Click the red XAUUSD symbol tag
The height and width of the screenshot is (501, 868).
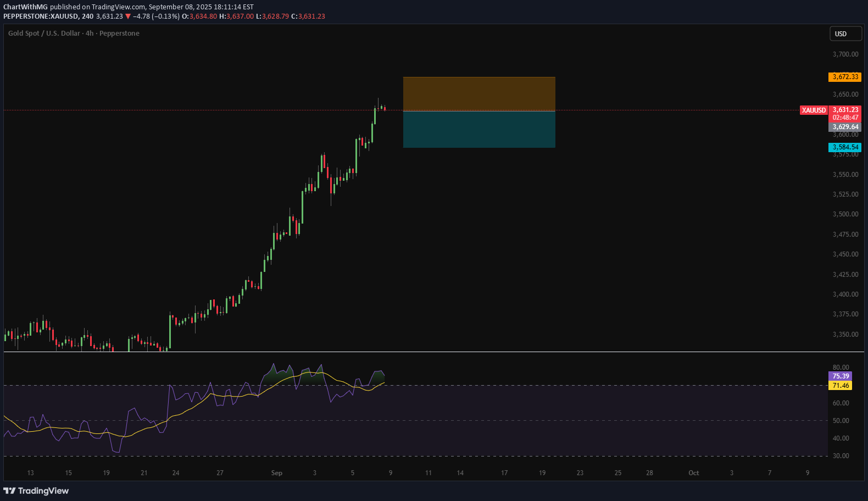814,110
